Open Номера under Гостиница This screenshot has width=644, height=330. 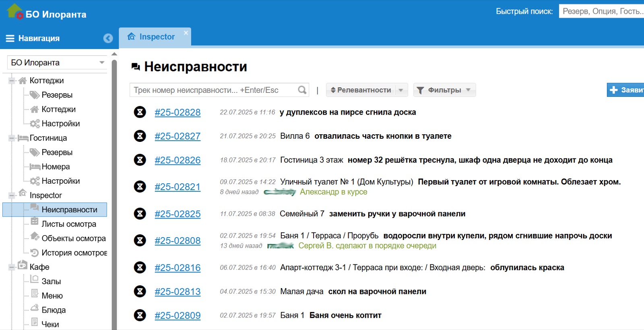56,167
